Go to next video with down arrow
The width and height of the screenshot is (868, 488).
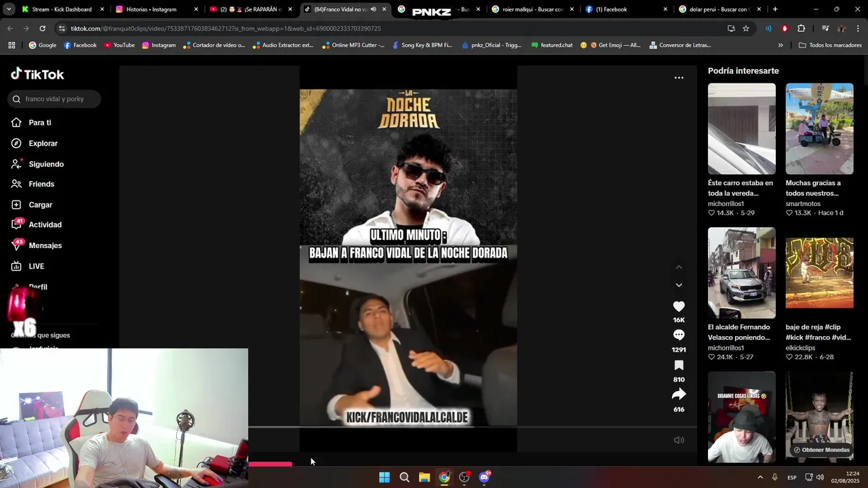[x=679, y=285]
